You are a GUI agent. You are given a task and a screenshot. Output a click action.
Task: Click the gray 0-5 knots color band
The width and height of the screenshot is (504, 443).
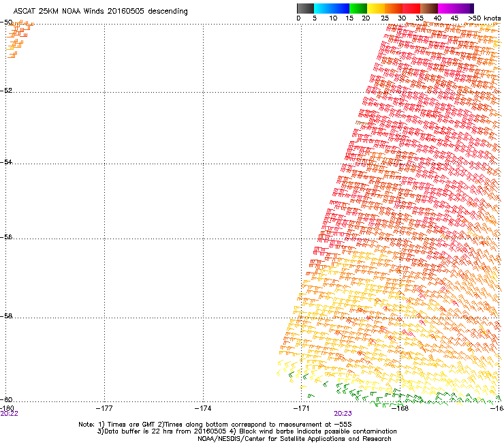point(305,8)
